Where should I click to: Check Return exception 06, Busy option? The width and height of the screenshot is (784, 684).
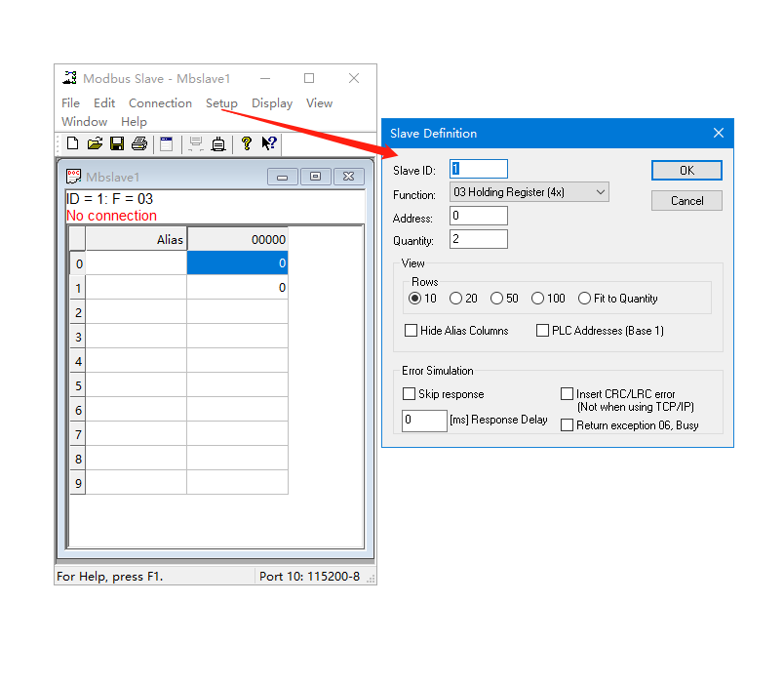coord(567,425)
